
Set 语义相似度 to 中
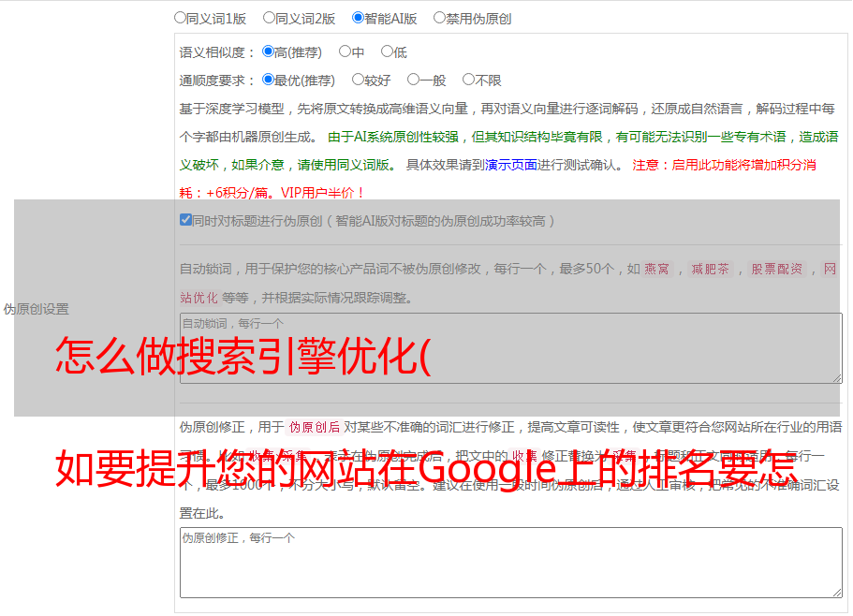345,52
